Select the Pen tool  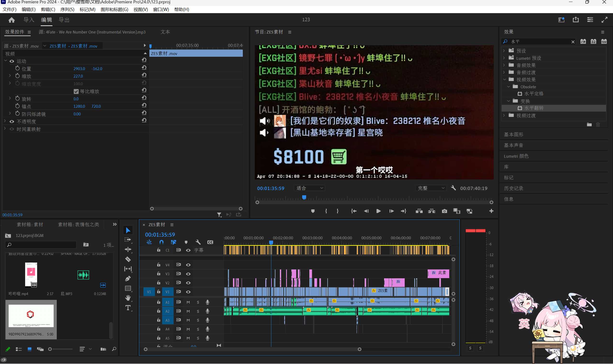pos(128,279)
